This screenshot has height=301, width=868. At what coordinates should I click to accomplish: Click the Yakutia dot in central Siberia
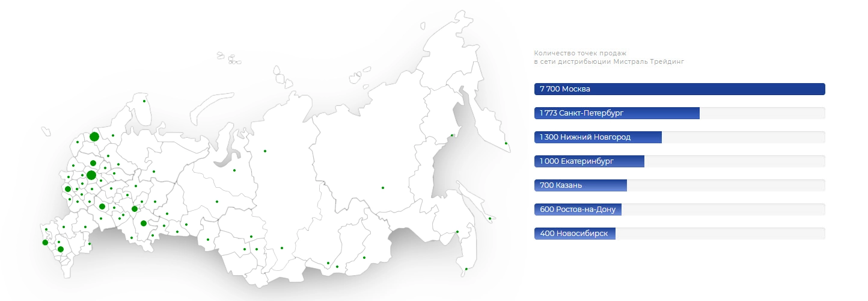coord(383,188)
